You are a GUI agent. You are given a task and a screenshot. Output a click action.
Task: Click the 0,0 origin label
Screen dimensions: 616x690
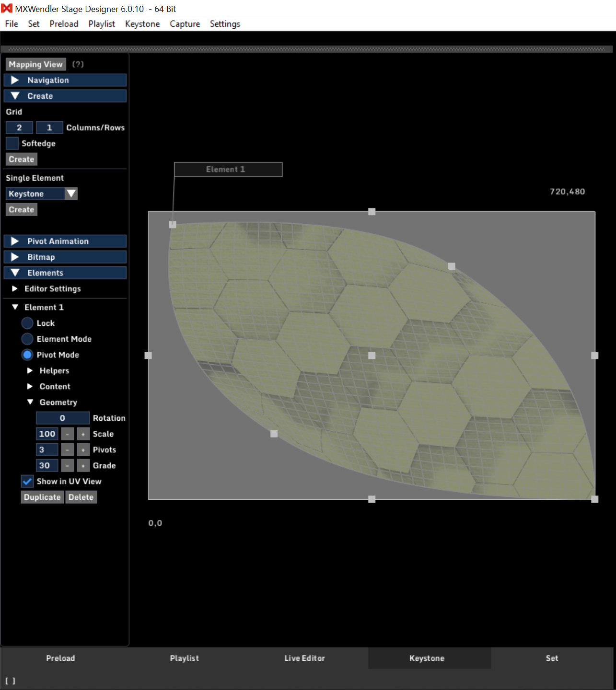coord(155,523)
